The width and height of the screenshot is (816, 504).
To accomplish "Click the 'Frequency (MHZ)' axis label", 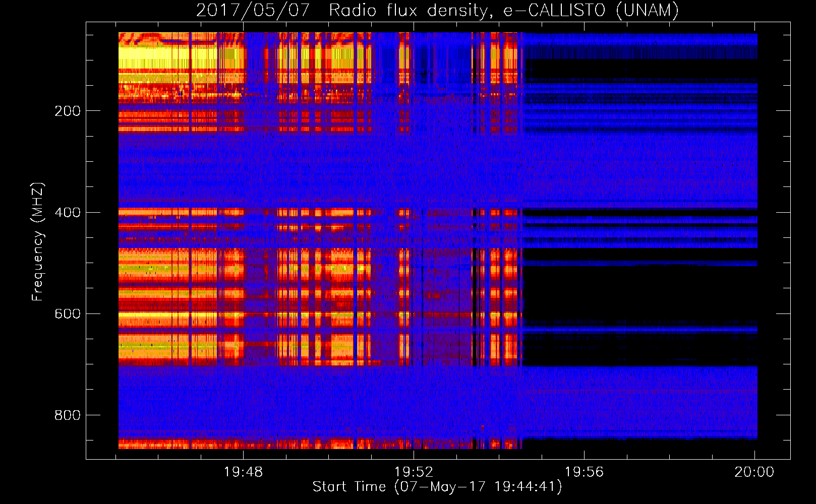I will (x=38, y=241).
